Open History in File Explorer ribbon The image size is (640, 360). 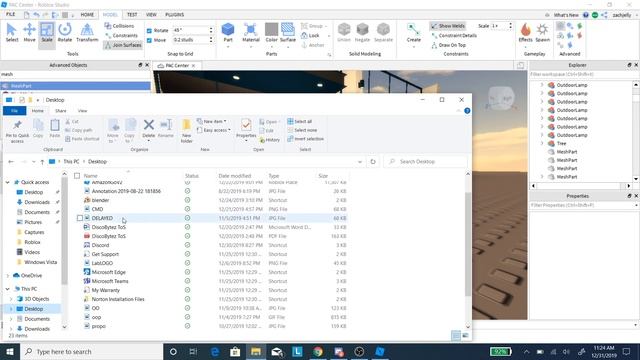(269, 140)
